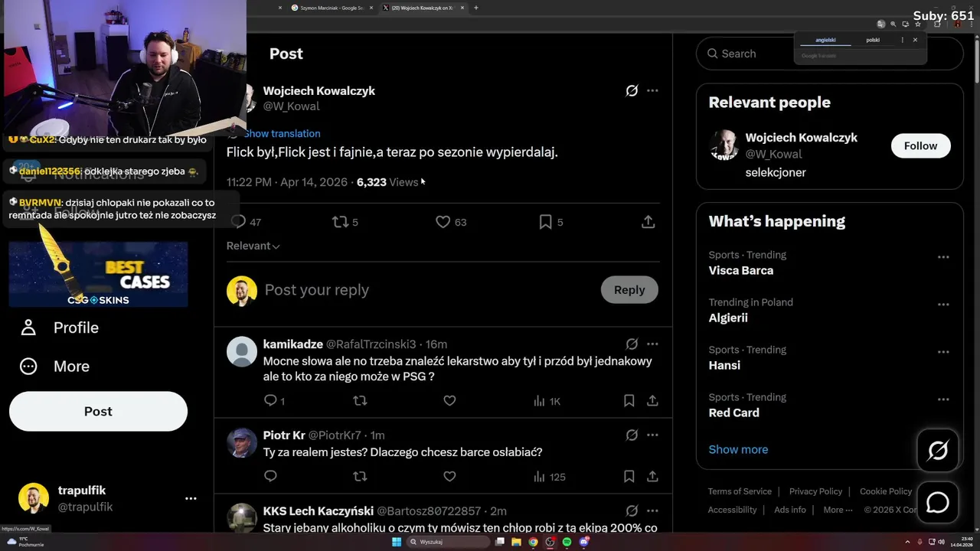Open Wojciech Kowalczyk in Relevant people
The width and height of the screenshot is (980, 551).
801,138
